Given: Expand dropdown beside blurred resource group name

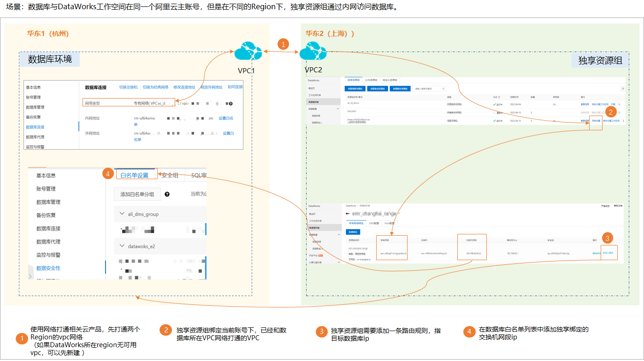Looking at the screenshot, I should [x=399, y=213].
